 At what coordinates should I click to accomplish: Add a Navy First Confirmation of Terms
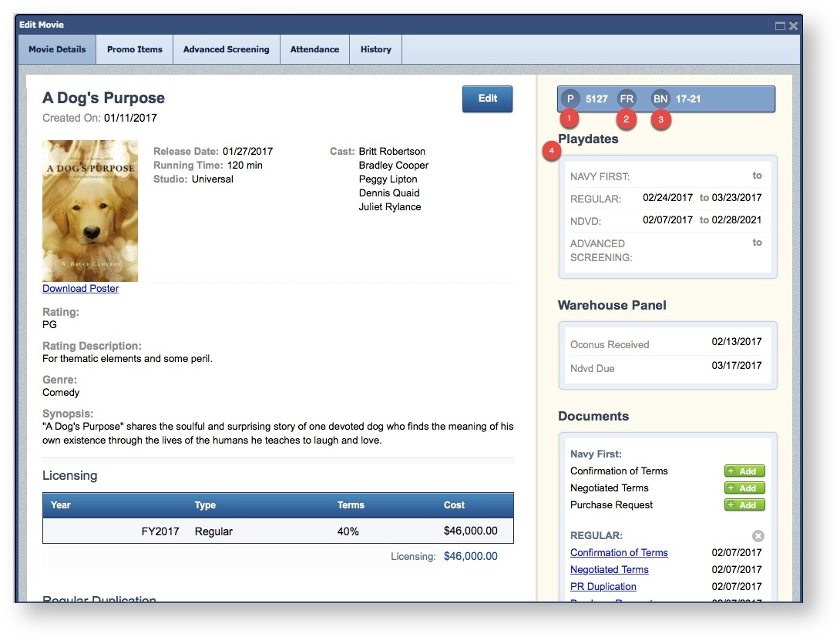(744, 471)
